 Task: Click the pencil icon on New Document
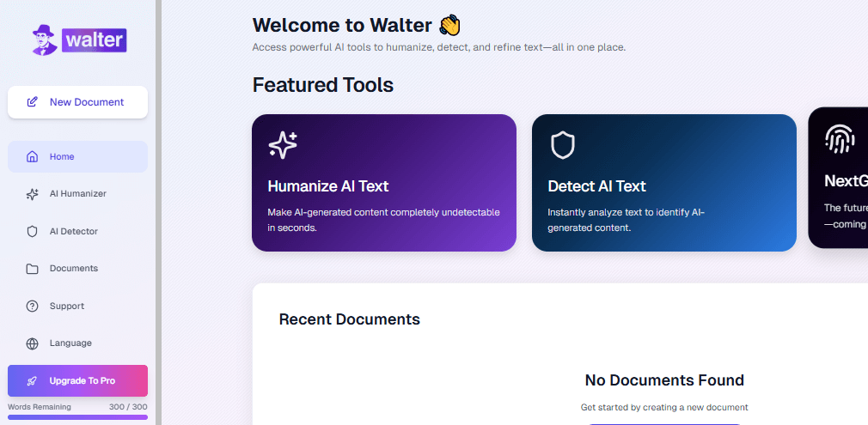[33, 102]
